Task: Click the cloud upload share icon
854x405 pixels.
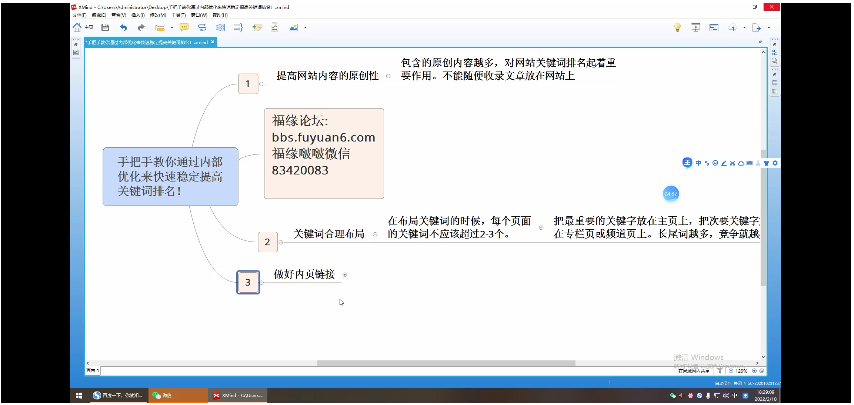Action: pyautogui.click(x=733, y=27)
